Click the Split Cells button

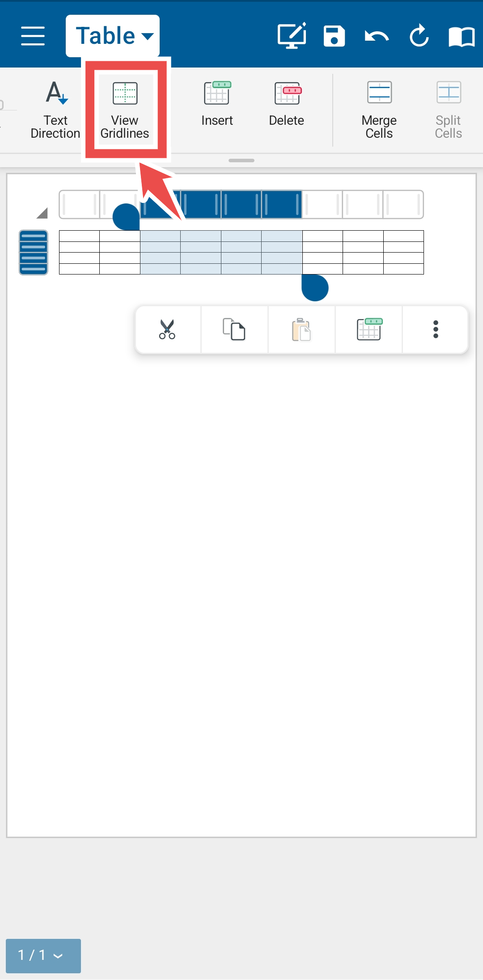[449, 110]
